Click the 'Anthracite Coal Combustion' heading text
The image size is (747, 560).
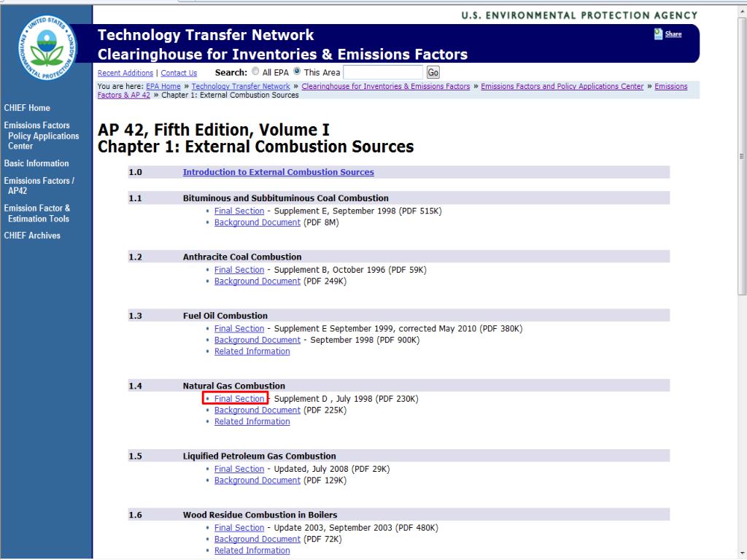pyautogui.click(x=242, y=257)
